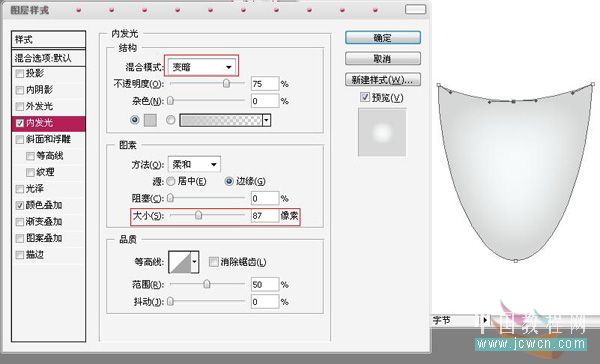This screenshot has width=600, height=364.
Task: Click the 阻塞 choke slider handle
Action: 170,198
